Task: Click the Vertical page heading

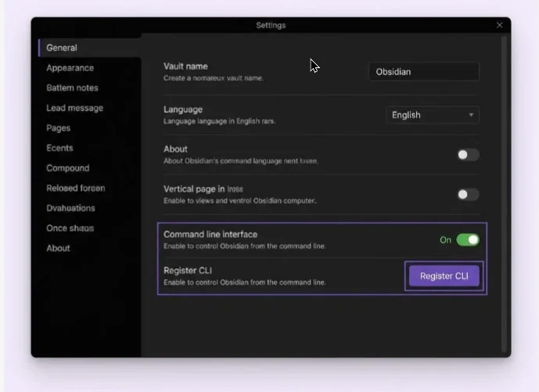Action: click(x=203, y=189)
